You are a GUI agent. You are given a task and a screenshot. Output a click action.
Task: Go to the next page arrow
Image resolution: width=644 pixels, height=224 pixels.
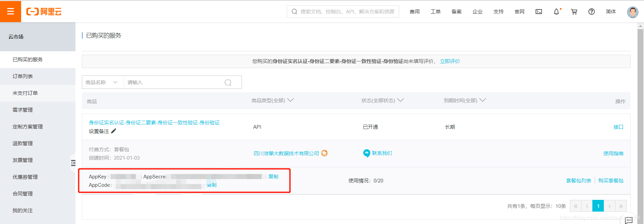[x=609, y=206]
